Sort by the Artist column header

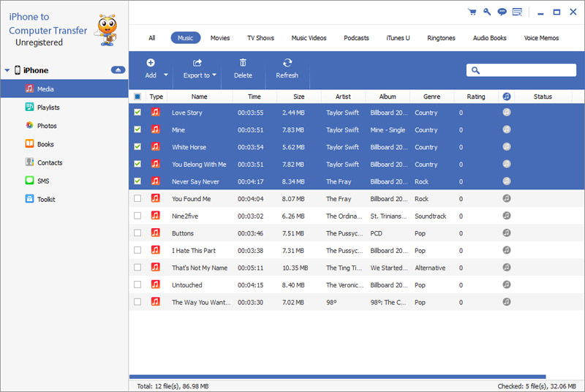pyautogui.click(x=343, y=97)
